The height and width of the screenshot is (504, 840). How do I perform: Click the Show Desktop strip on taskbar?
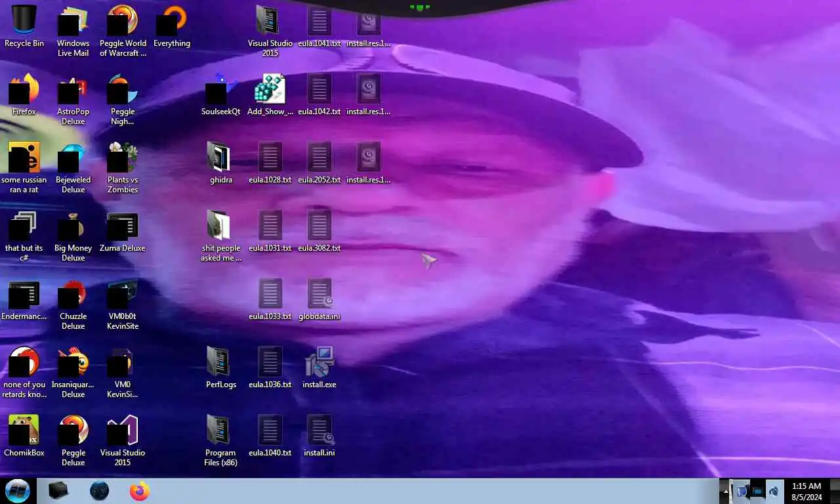[x=835, y=491]
